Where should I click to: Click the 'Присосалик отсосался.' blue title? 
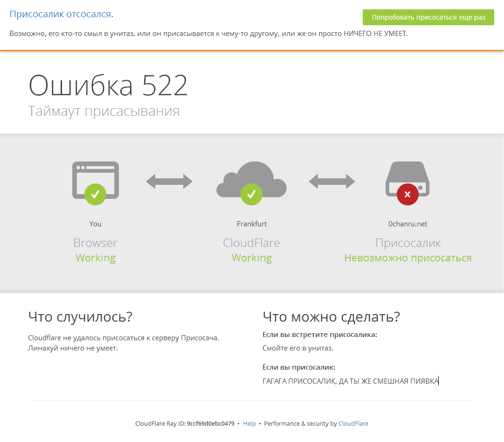click(61, 14)
